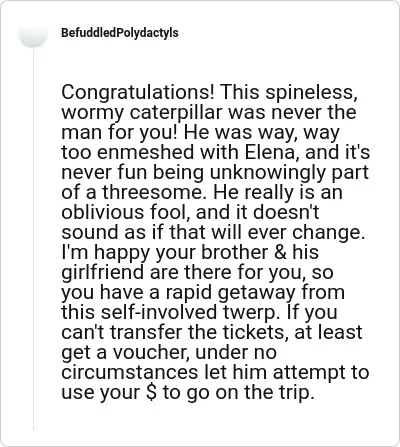This screenshot has height=447, width=400.
Task: Collapse the comment via vertical thread line
Action: (x=33, y=238)
